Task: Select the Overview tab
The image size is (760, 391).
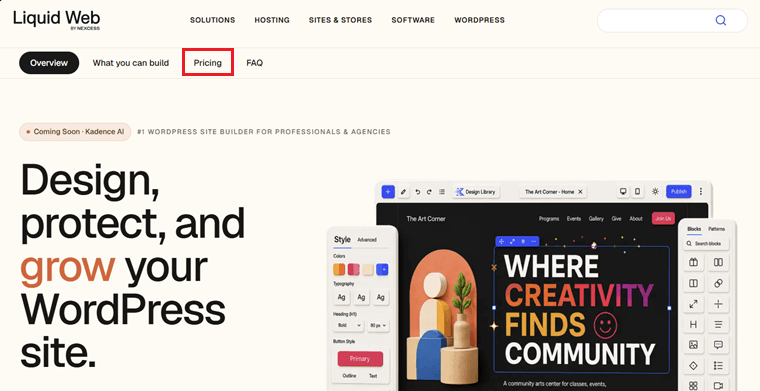Action: [49, 63]
